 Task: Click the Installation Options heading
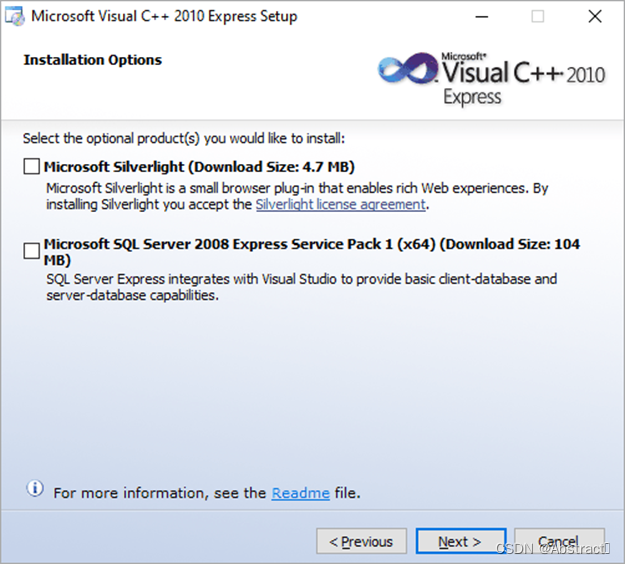(92, 60)
